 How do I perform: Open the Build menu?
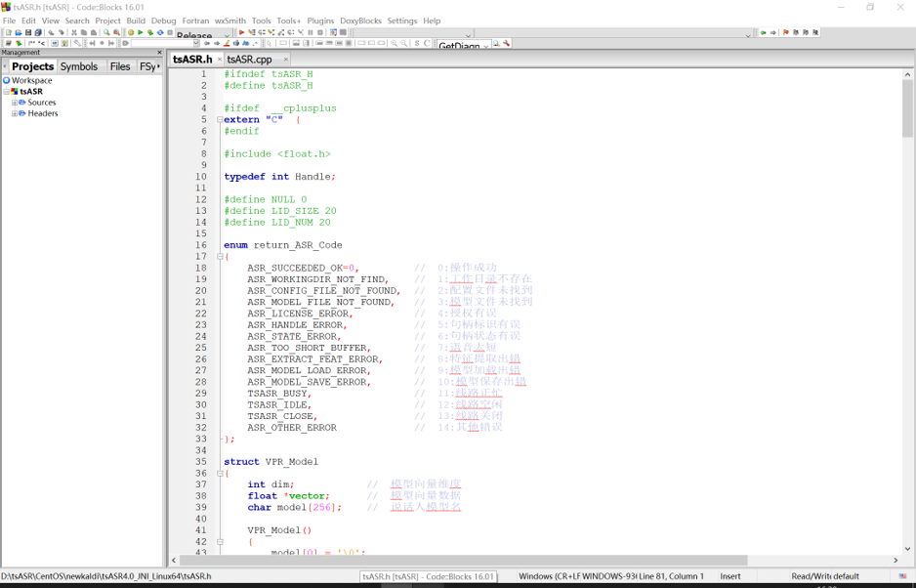coord(136,21)
